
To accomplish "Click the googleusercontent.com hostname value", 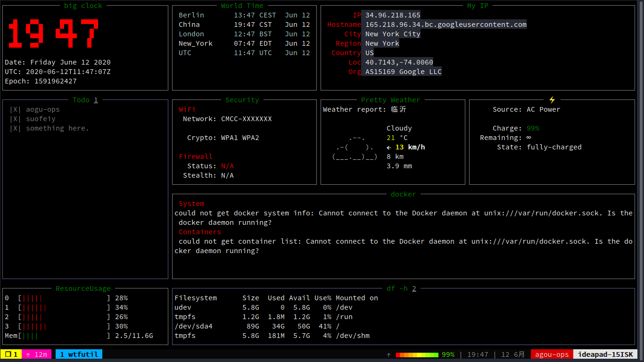I will click(446, 25).
